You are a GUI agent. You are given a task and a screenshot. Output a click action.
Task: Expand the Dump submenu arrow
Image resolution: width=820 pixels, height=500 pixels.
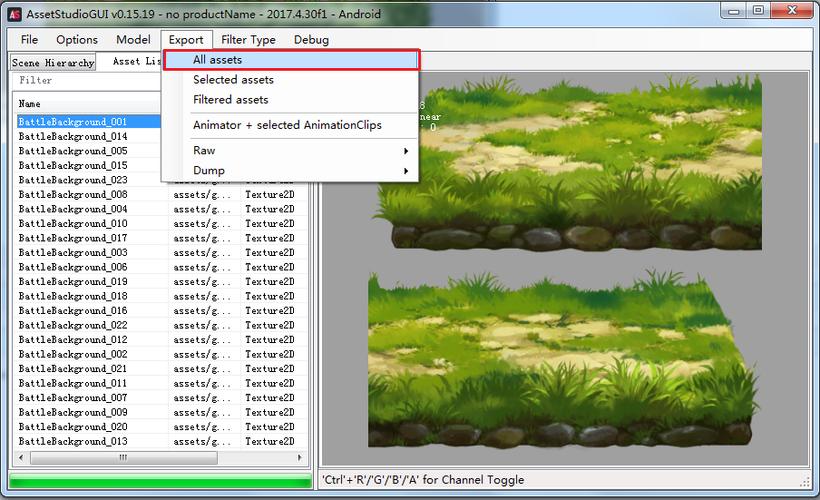[x=406, y=171]
